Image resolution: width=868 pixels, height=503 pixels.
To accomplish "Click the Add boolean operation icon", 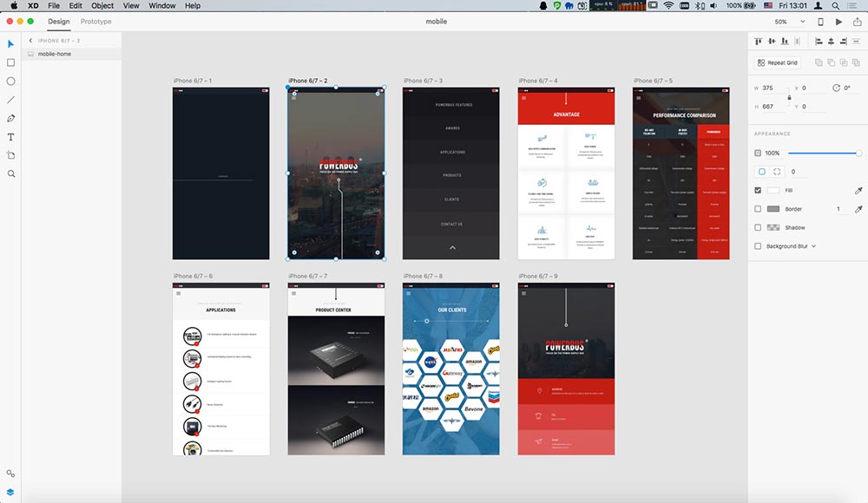I will (819, 62).
